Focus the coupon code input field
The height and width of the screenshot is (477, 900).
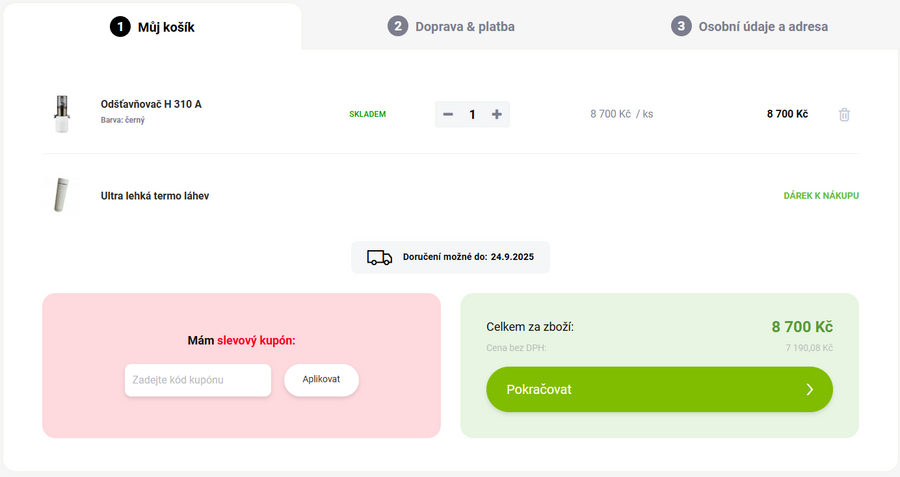point(198,380)
